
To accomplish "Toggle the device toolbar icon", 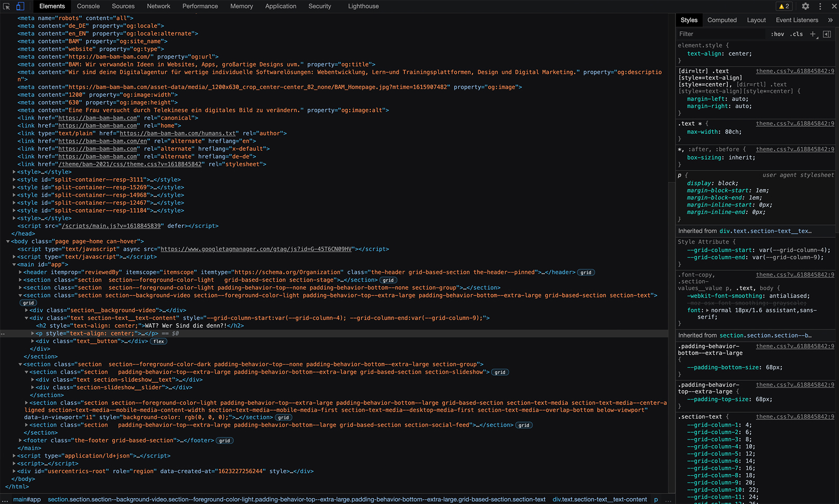I will click(x=20, y=6).
